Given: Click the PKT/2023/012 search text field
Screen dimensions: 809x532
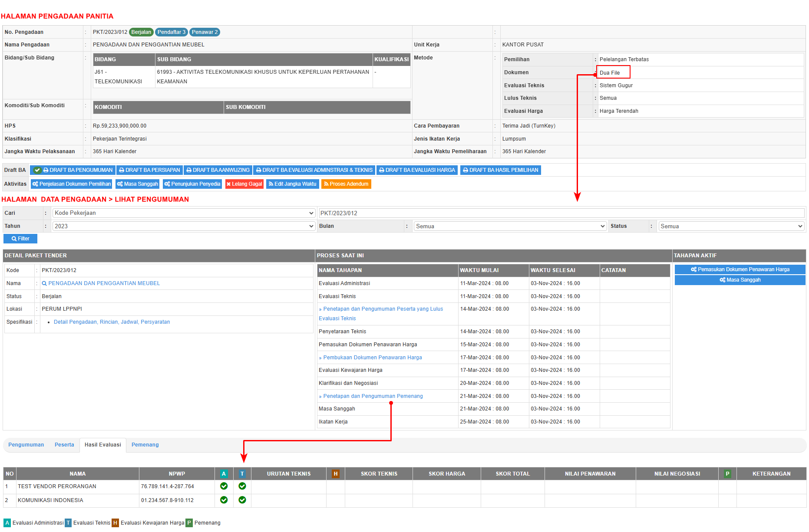Looking at the screenshot, I should (561, 213).
